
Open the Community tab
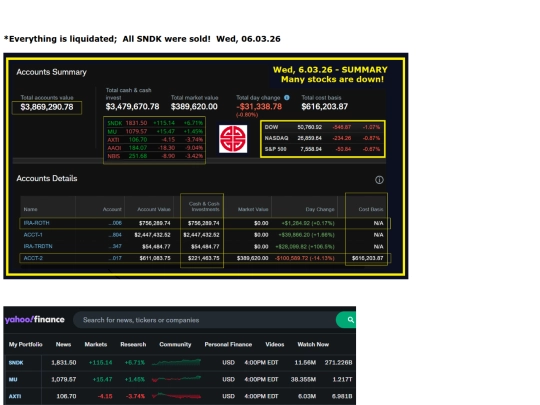point(175,344)
